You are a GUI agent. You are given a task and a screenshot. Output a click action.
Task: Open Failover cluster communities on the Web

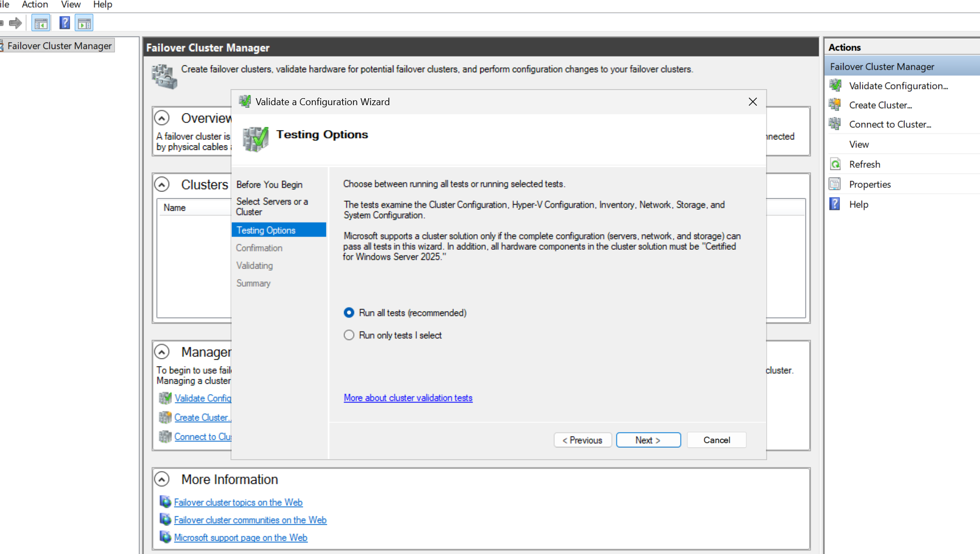250,520
